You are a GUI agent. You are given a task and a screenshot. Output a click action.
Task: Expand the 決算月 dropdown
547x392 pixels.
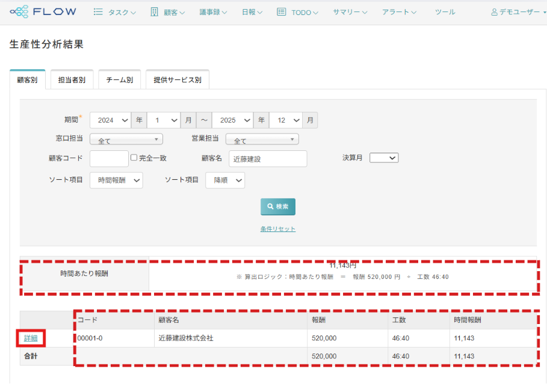[384, 158]
